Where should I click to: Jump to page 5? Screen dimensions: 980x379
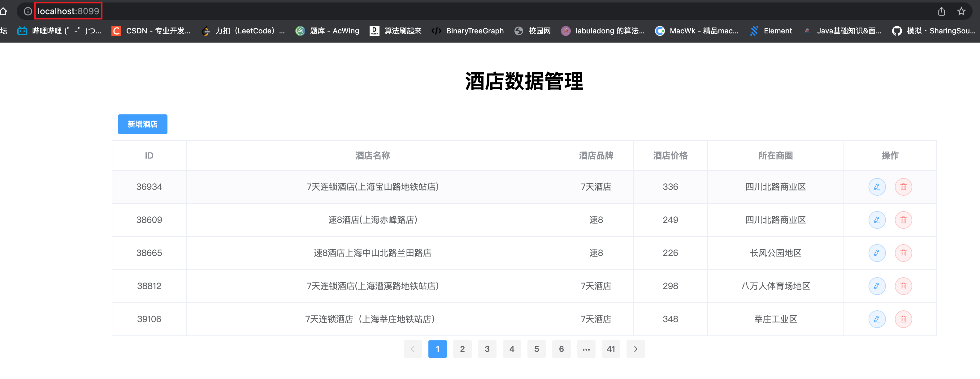[x=536, y=349]
